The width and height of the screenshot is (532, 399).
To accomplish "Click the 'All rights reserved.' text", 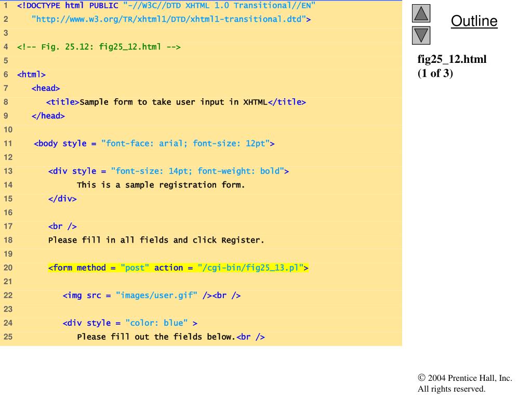I will tap(451, 389).
